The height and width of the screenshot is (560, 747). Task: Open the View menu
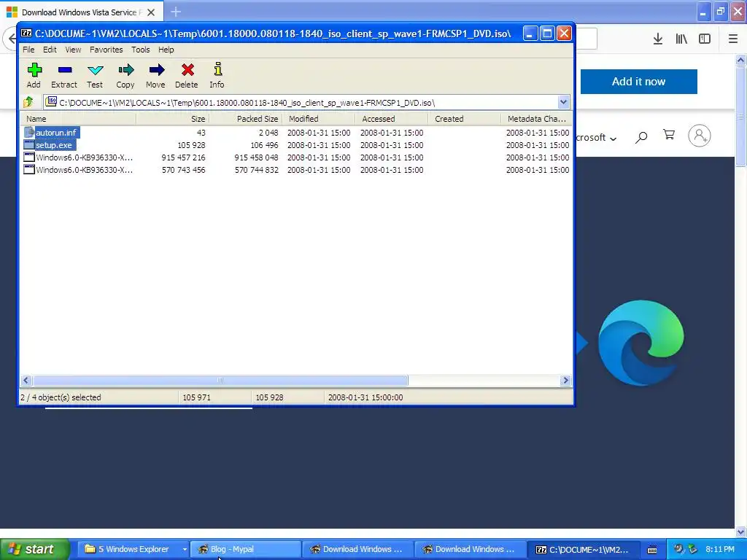point(73,50)
